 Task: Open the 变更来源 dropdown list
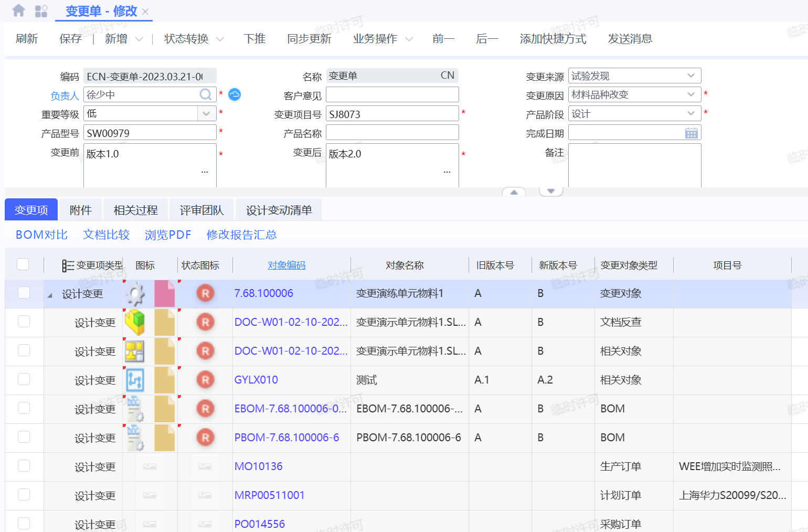tap(691, 76)
